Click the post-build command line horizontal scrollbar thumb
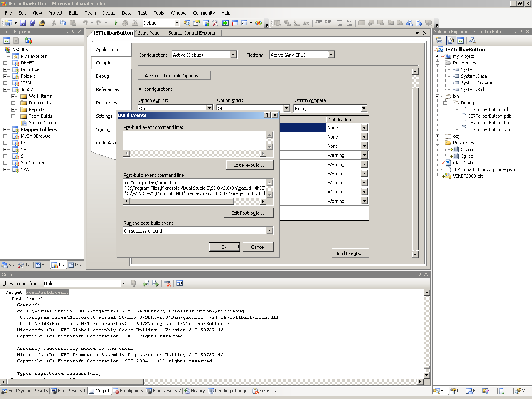This screenshot has height=399, width=532. pos(182,201)
